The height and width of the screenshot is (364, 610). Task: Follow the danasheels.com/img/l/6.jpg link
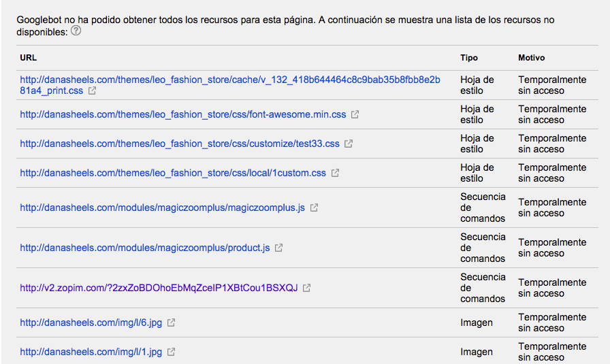coord(91,322)
